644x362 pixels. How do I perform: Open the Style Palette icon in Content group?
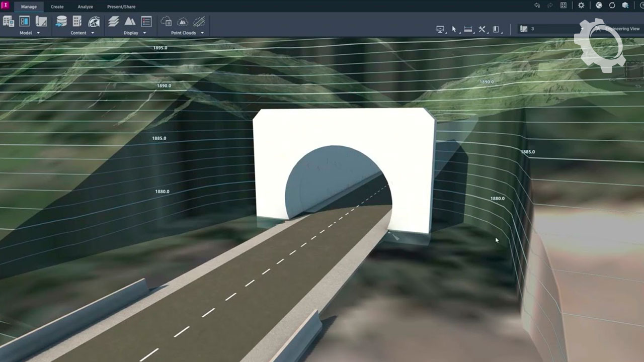pos(77,21)
